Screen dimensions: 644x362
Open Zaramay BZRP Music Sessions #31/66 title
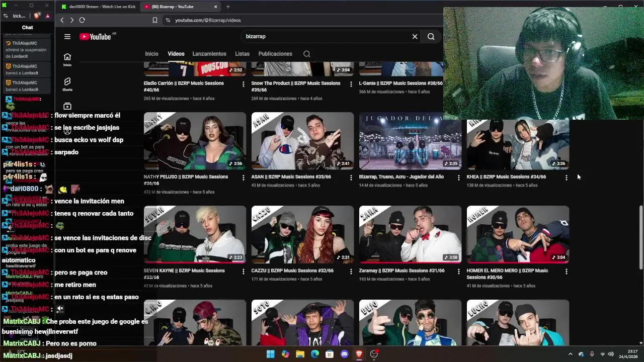pyautogui.click(x=401, y=270)
